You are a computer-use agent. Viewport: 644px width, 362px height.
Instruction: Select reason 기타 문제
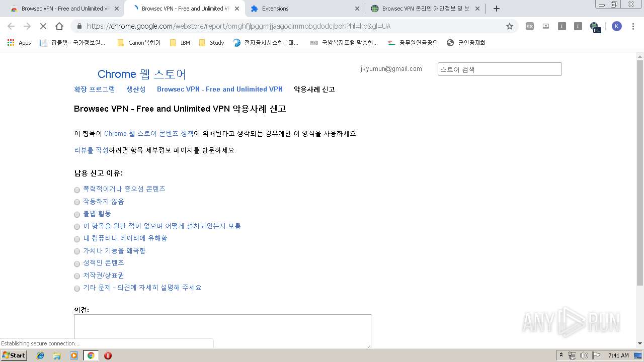click(x=77, y=289)
